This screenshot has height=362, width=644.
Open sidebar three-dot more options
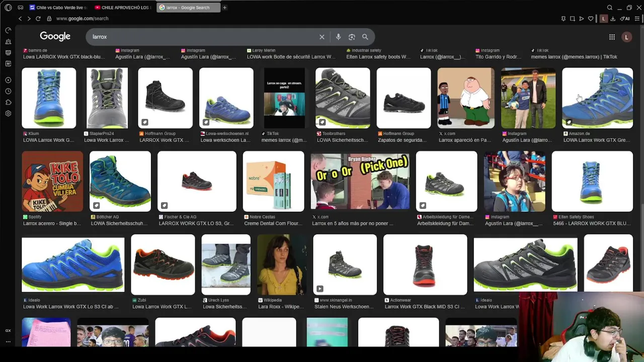pyautogui.click(x=8, y=341)
